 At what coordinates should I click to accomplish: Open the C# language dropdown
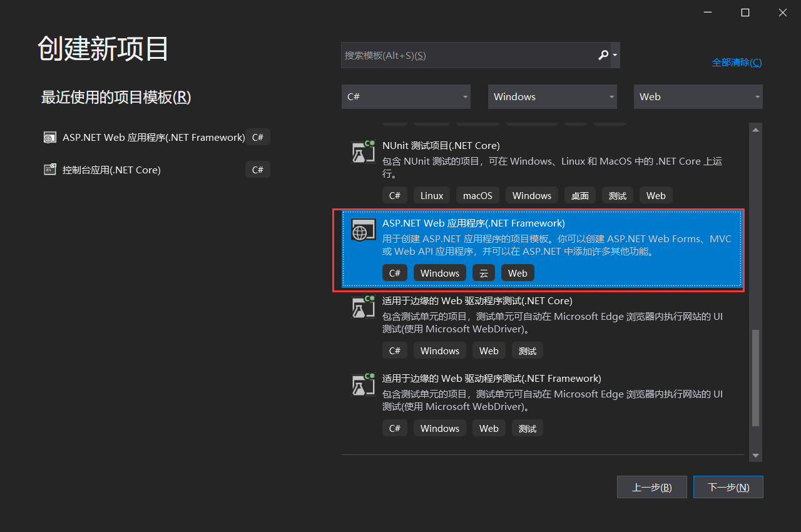coord(406,96)
